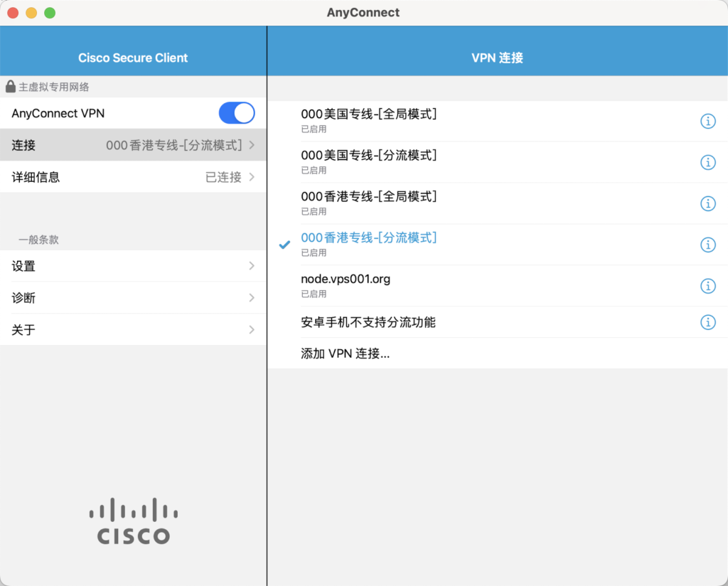Click the Cisco Secure Client header

(x=133, y=58)
